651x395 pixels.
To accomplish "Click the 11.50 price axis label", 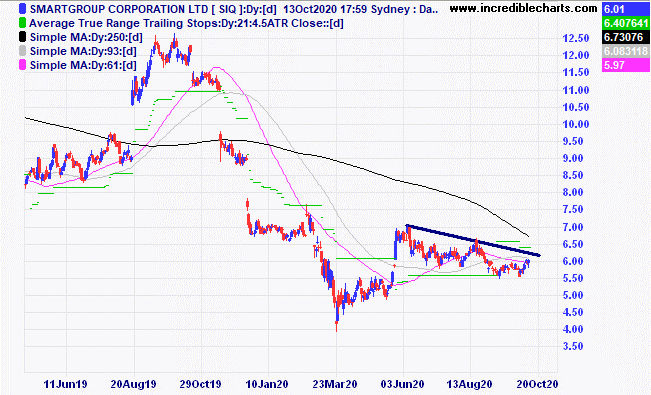I will (x=576, y=72).
